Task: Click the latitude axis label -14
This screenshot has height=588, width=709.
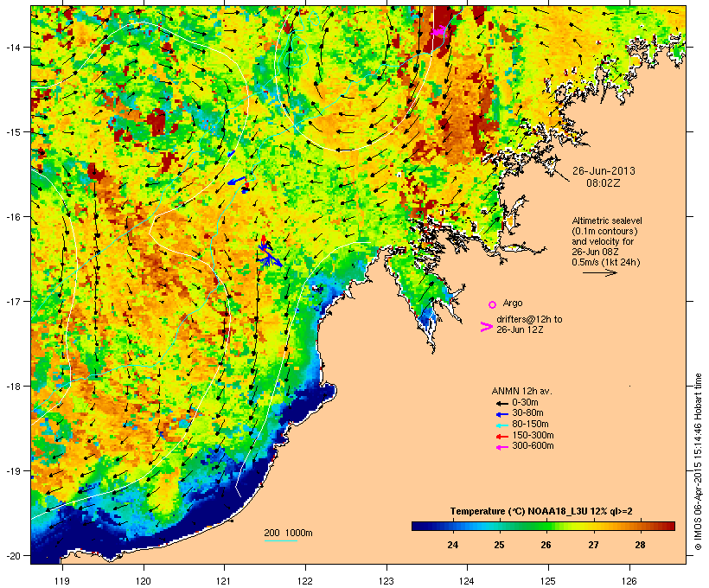Action: pyautogui.click(x=13, y=47)
